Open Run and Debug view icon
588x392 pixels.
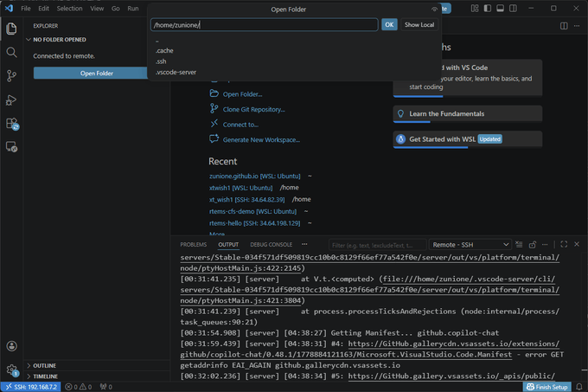pyautogui.click(x=11, y=100)
